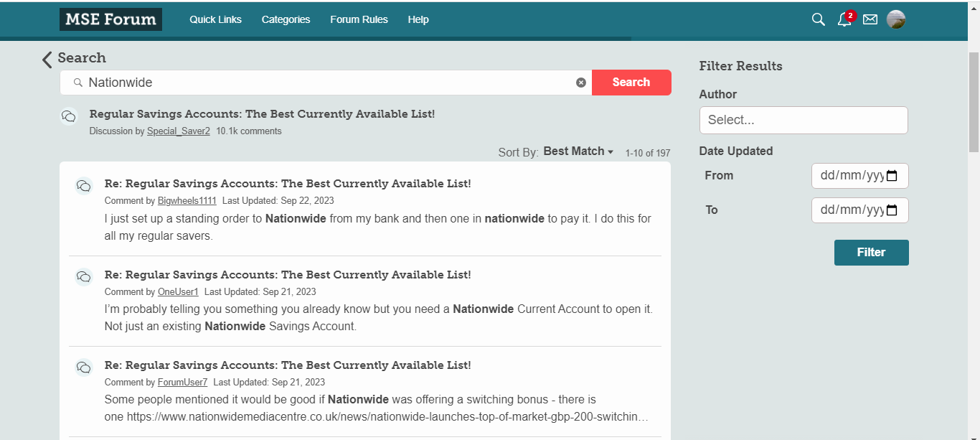Click 'Last Updated: Sep 22, 2023' text
The height and width of the screenshot is (440, 980).
pos(278,201)
